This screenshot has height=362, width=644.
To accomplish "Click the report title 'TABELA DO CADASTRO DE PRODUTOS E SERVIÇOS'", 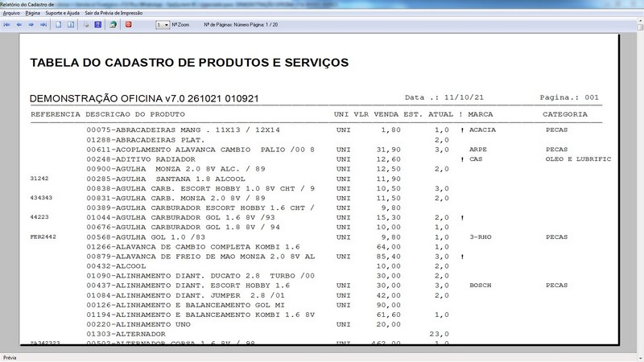I will (x=189, y=63).
